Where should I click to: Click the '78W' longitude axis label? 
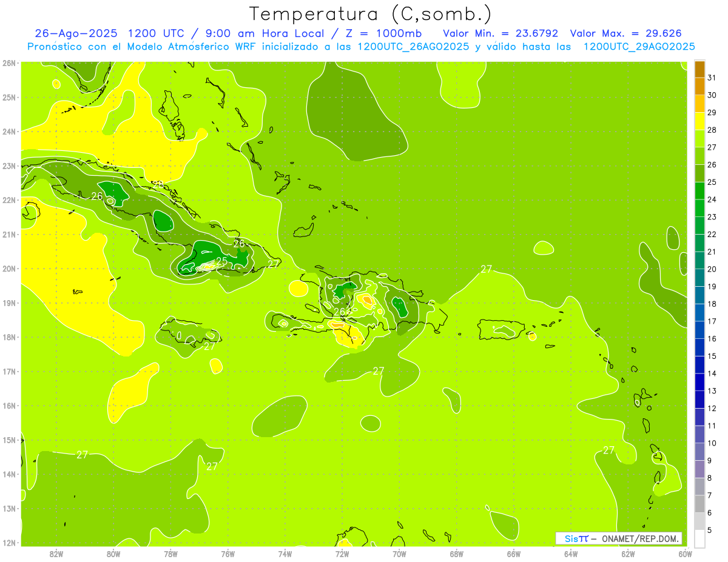tap(170, 554)
